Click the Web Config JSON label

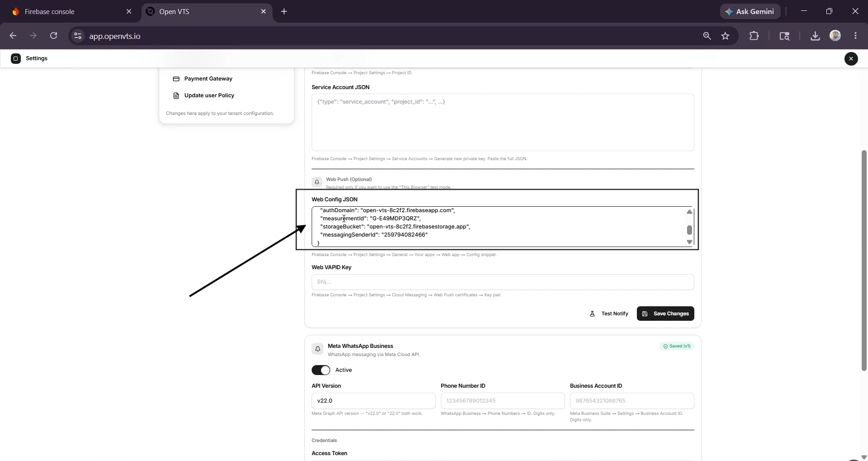[334, 200]
